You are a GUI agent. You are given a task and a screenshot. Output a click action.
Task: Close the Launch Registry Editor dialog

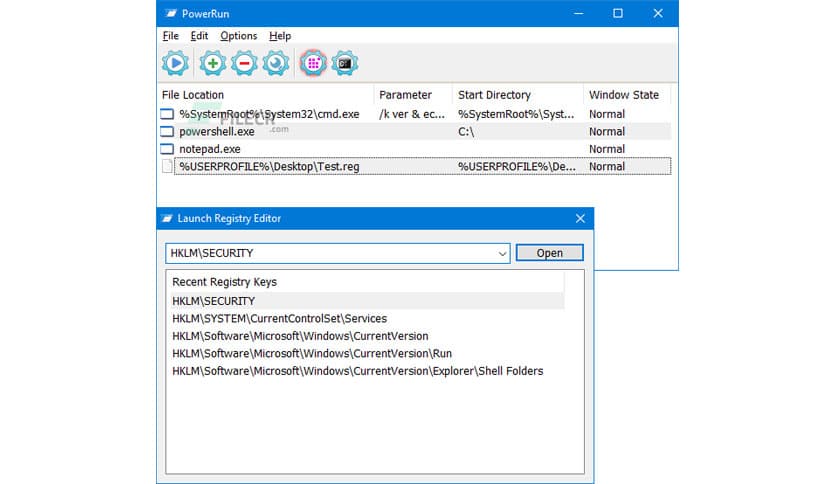point(579,219)
